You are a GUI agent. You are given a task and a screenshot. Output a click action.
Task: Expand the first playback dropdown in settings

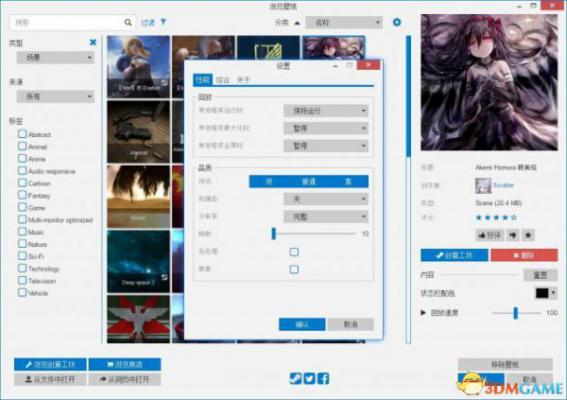(326, 111)
